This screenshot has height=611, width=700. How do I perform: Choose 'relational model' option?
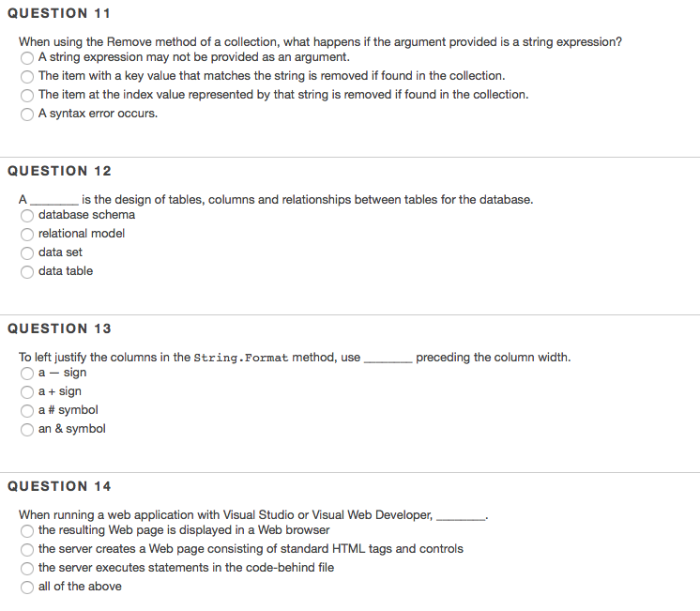pyautogui.click(x=27, y=235)
